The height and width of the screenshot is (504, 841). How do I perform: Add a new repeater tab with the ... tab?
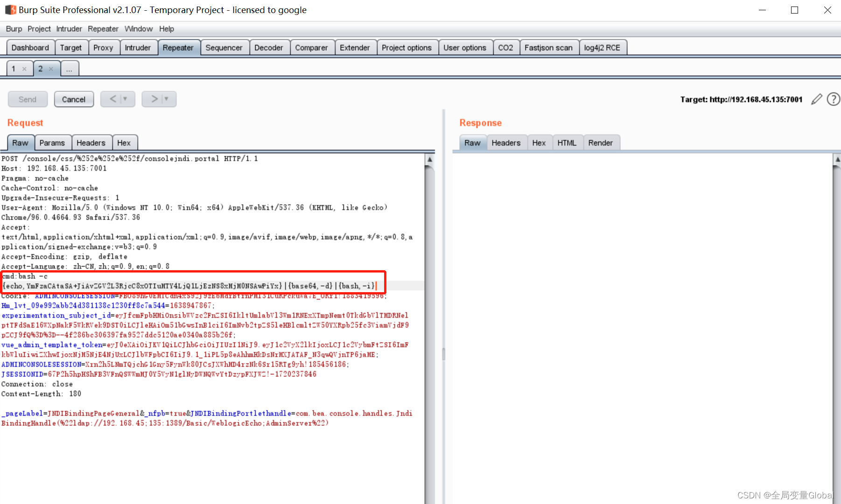point(69,69)
